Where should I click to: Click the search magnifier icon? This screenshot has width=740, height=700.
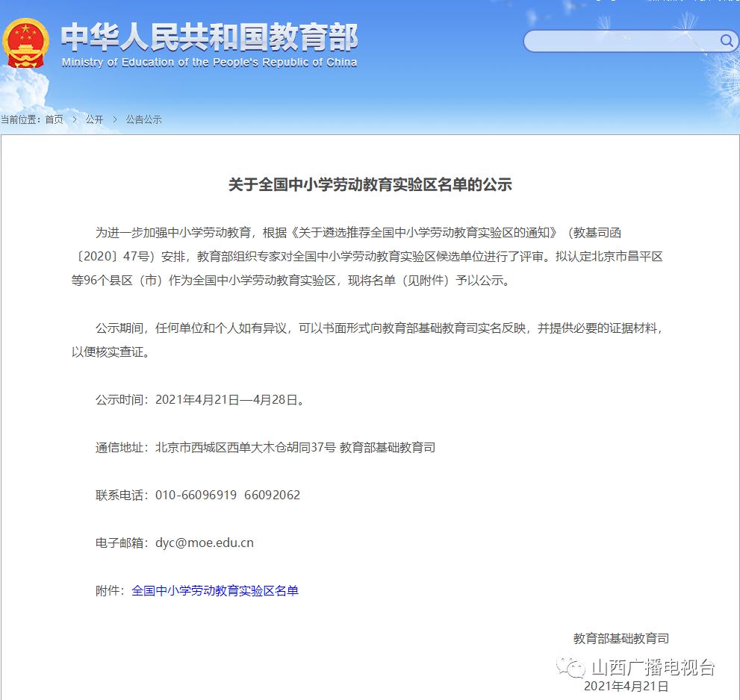point(727,41)
